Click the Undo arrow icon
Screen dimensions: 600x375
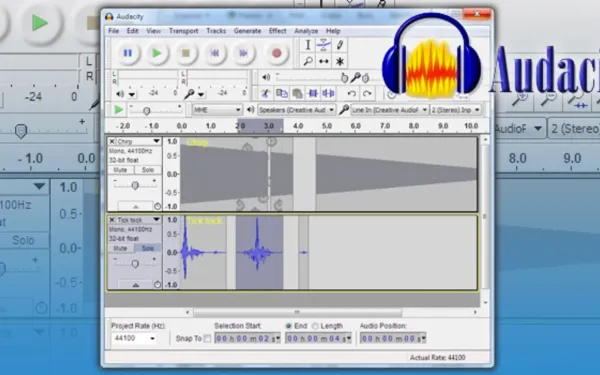coord(352,93)
